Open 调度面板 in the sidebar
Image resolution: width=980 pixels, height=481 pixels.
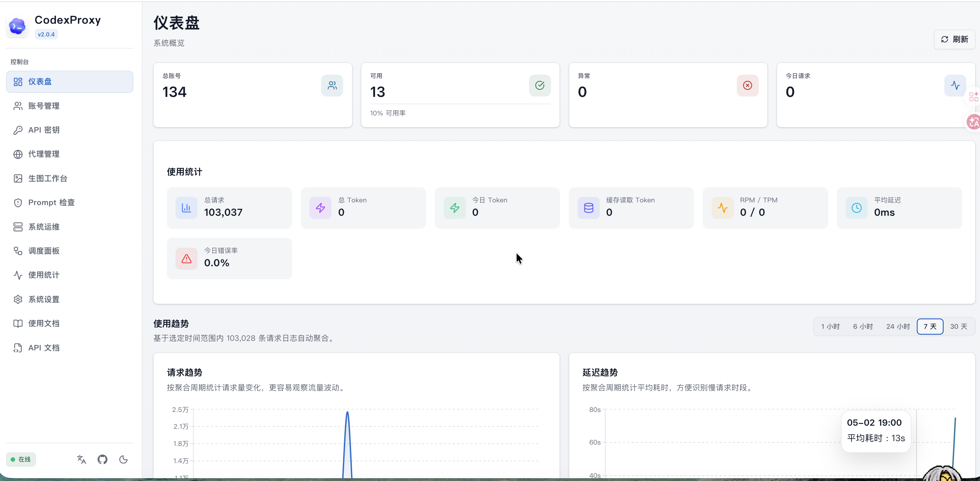70,251
